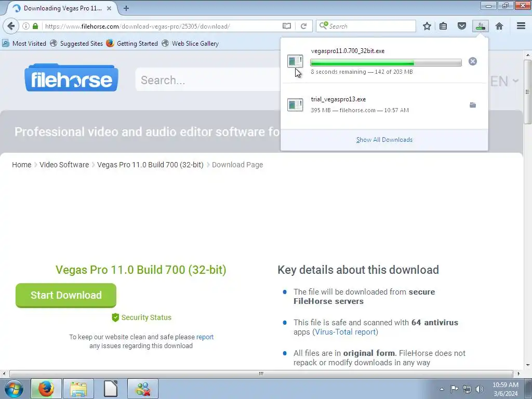Toggle the Downloads toolbar button
The height and width of the screenshot is (399, 532).
coord(481,26)
